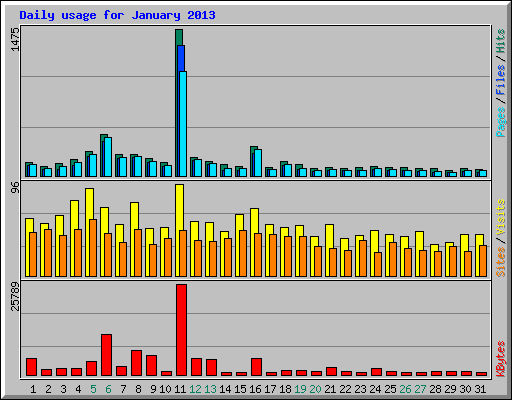Viewport: 512px width, 400px height.
Task: Click the 1475 hits axis value
Action: pyautogui.click(x=15, y=39)
